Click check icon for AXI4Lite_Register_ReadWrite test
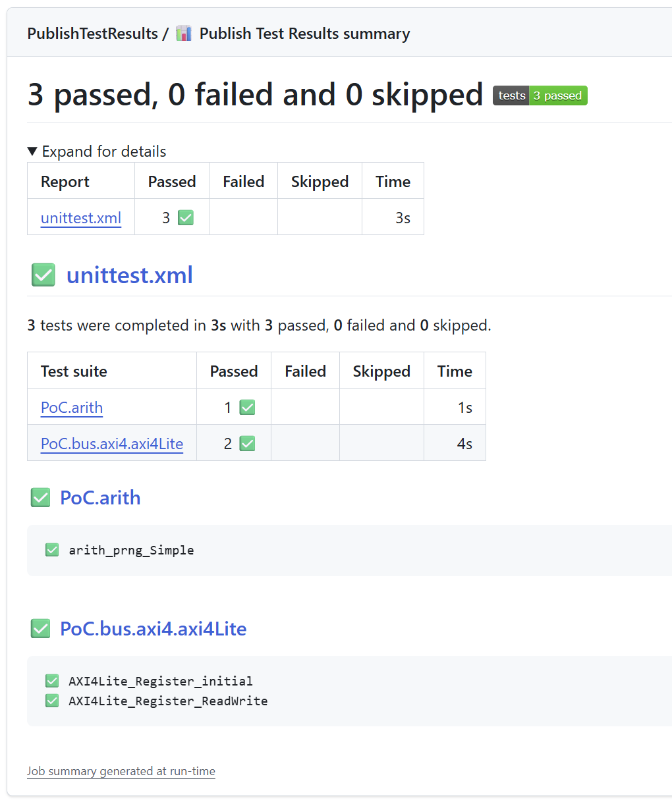This screenshot has height=808, width=672. pyautogui.click(x=52, y=701)
